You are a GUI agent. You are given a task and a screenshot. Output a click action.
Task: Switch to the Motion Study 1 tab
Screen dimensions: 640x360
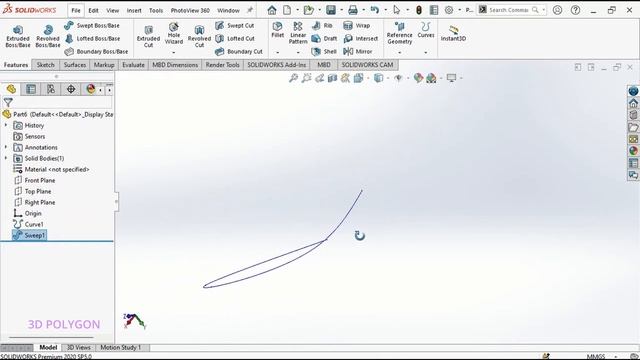tap(121, 347)
